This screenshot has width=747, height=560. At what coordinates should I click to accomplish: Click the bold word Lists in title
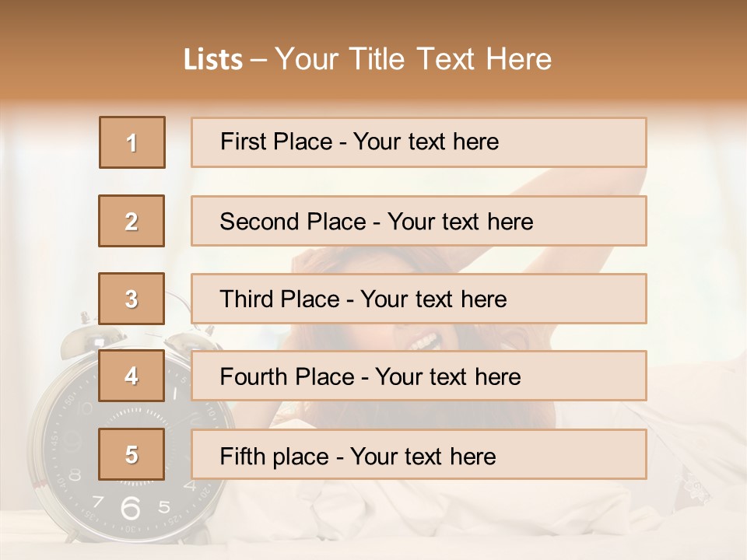(213, 60)
